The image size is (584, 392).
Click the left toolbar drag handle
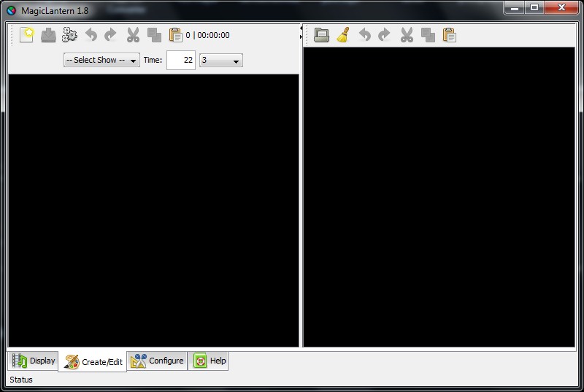point(12,35)
